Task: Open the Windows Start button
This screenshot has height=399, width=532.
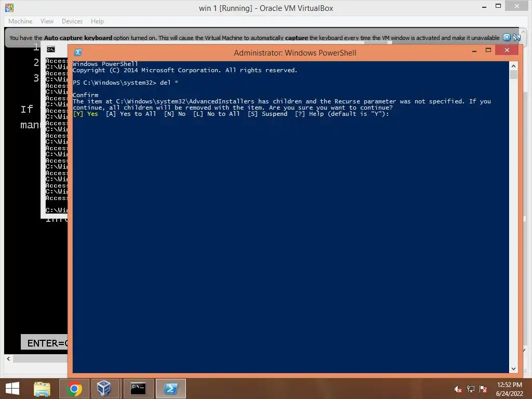Action: pyautogui.click(x=12, y=389)
